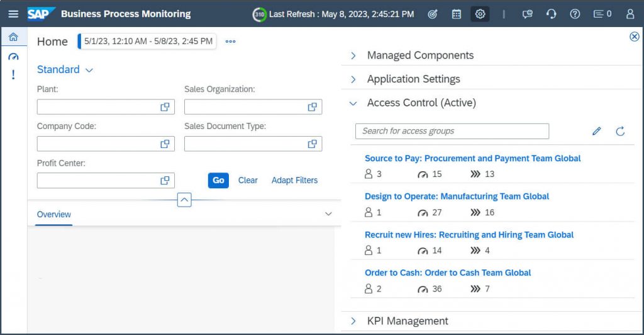Image resolution: width=644 pixels, height=335 pixels.
Task: Click KPI count 15 for Source to Pay
Action: click(430, 174)
